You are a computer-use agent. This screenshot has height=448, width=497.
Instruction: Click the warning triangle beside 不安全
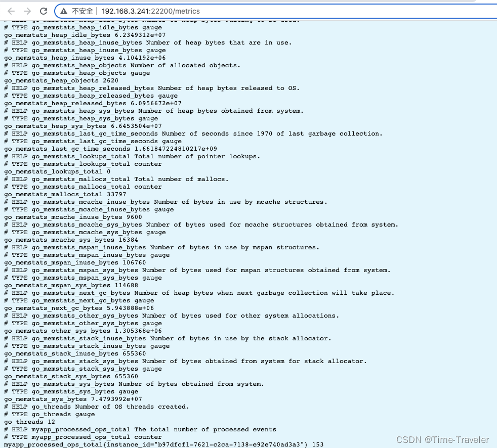pyautogui.click(x=63, y=11)
